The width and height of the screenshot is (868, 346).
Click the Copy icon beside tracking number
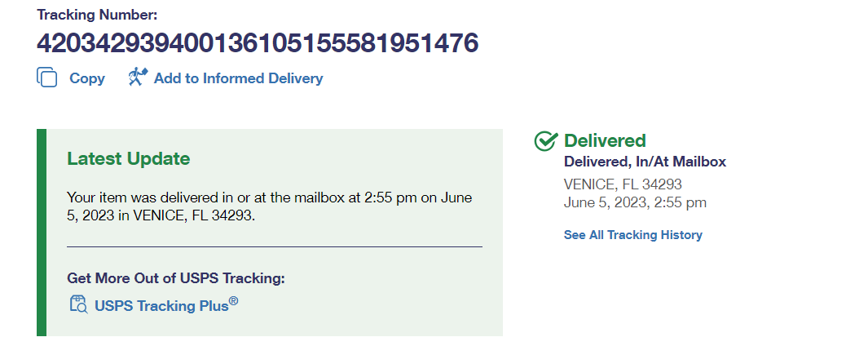[47, 78]
